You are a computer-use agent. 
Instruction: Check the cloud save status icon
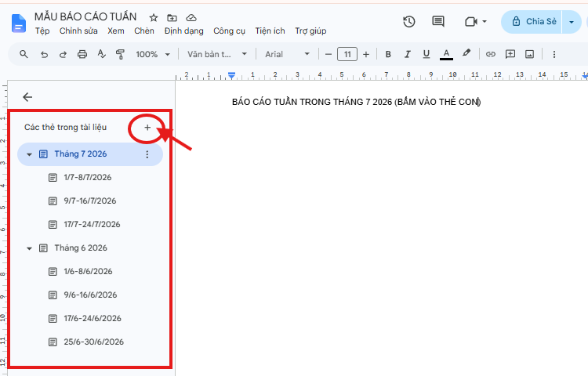(x=191, y=17)
